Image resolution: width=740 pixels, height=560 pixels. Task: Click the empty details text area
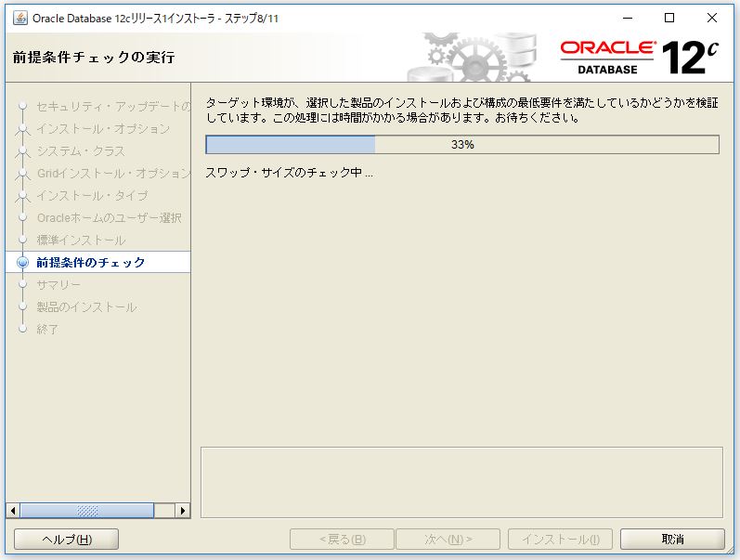pyautogui.click(x=461, y=482)
